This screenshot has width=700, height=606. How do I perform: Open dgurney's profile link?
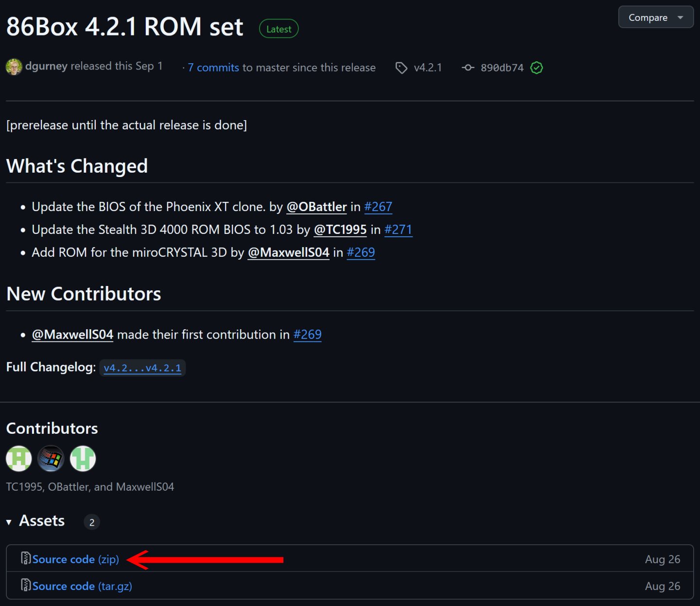[46, 66]
